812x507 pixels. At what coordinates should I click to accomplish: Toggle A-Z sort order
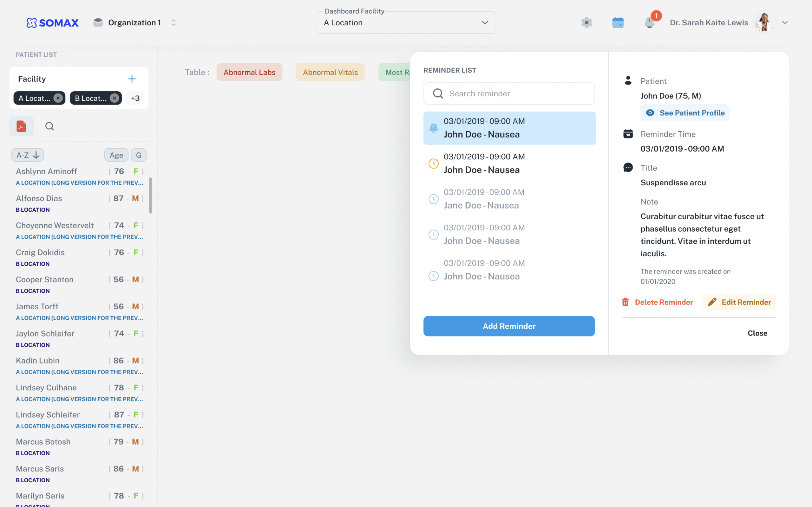(28, 155)
